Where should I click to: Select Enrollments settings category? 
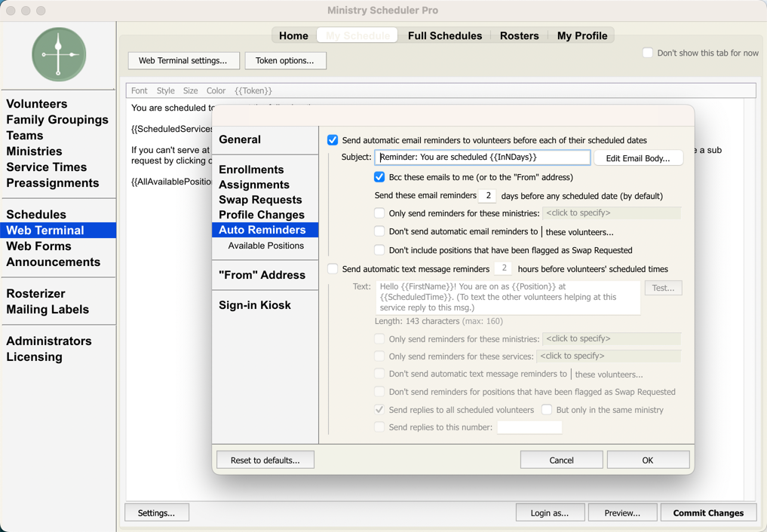click(x=251, y=170)
